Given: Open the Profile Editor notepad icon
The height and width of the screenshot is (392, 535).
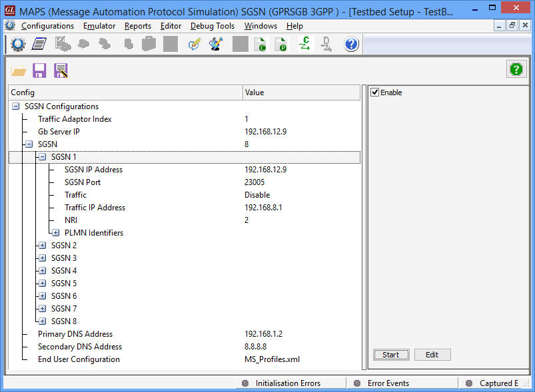Looking at the screenshot, I should (x=39, y=45).
